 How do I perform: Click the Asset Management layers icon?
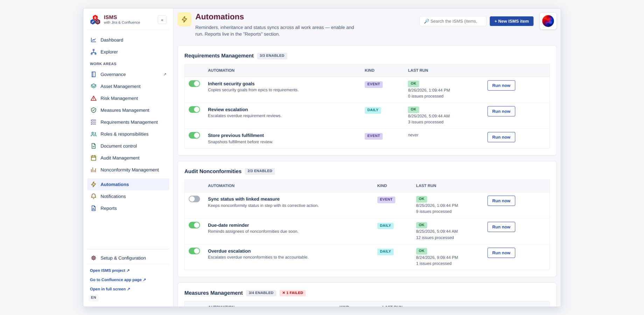coord(93,86)
